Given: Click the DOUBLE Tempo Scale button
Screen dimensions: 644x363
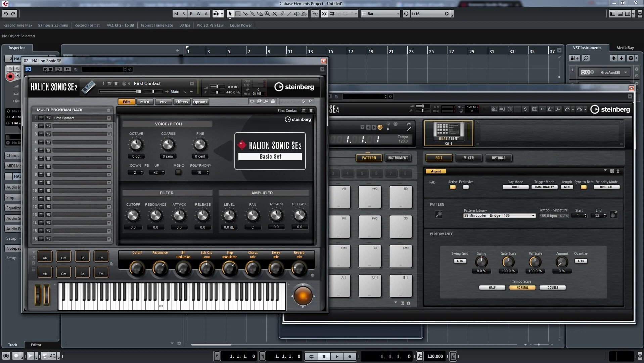Looking at the screenshot, I should [x=553, y=288].
